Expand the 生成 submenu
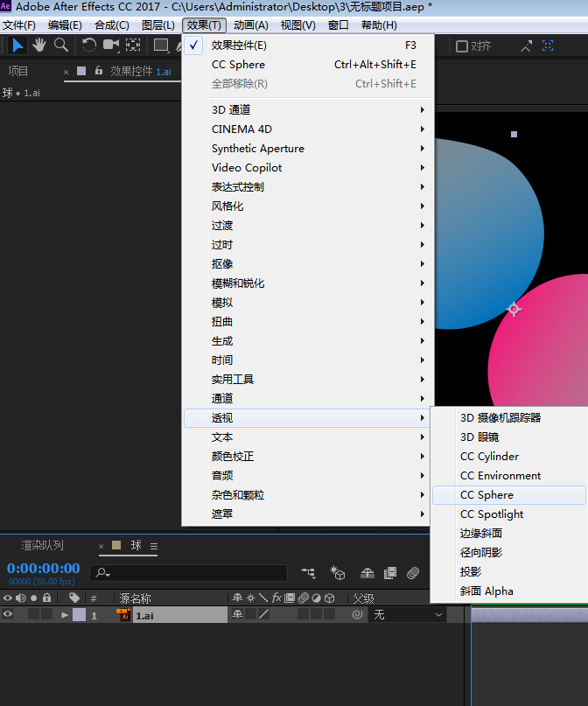The height and width of the screenshot is (706, 588). click(x=307, y=341)
